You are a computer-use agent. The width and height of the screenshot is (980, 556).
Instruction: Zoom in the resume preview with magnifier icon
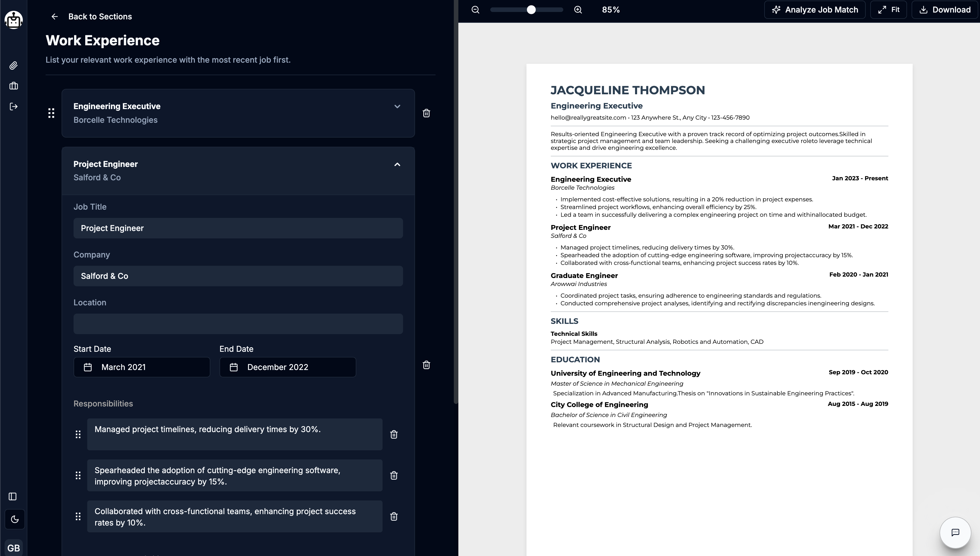point(578,10)
